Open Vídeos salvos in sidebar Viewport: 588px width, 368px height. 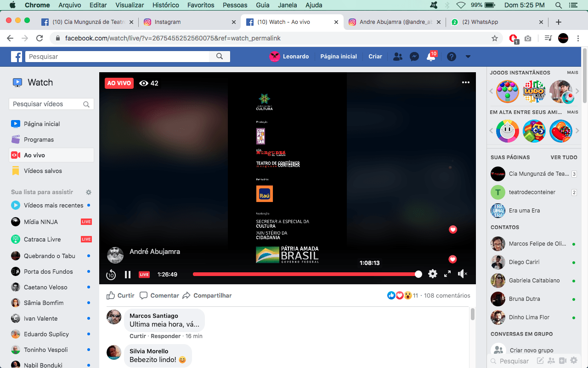coord(51,171)
